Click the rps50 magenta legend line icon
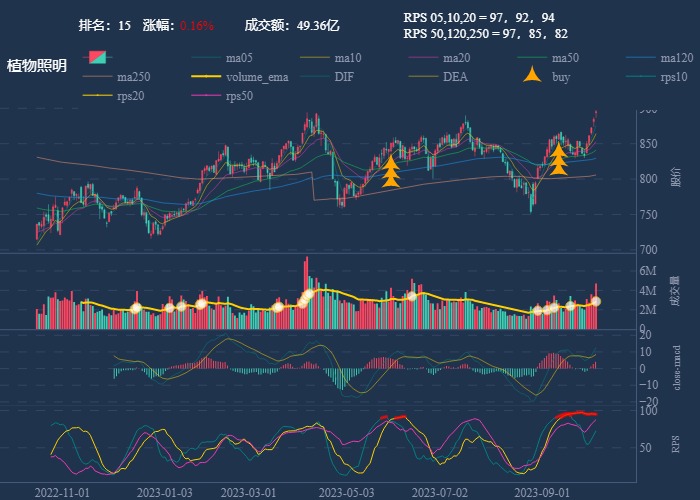 pyautogui.click(x=205, y=97)
